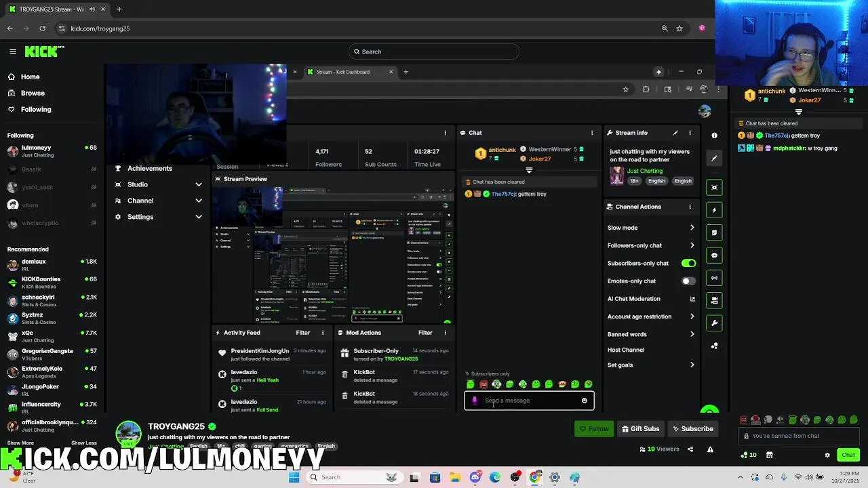
Task: Click Gift Subs button
Action: tap(640, 429)
